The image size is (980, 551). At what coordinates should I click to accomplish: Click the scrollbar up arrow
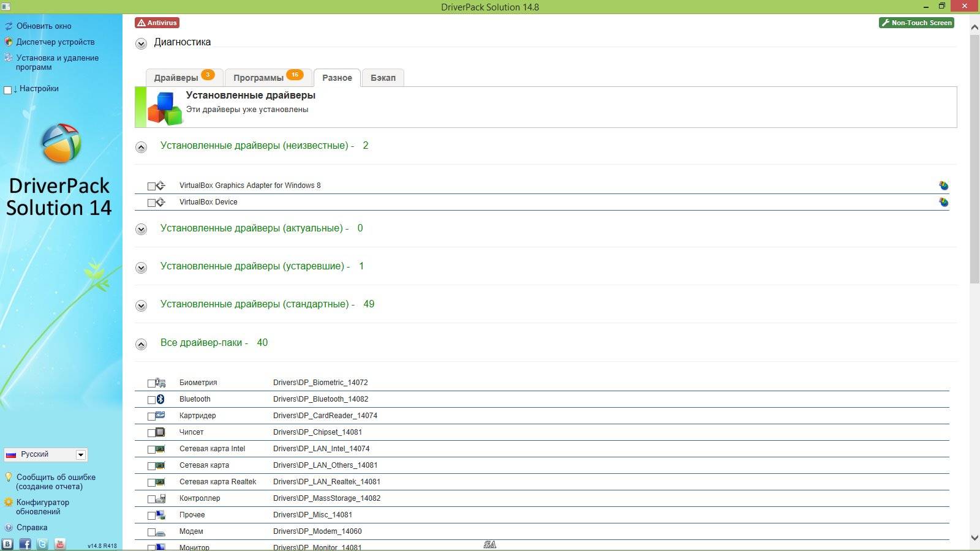click(974, 26)
